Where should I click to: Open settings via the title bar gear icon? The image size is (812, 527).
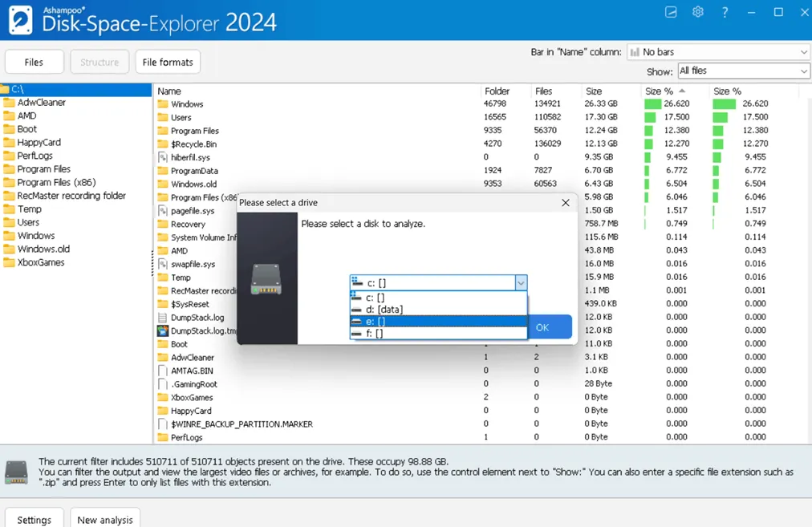point(698,12)
